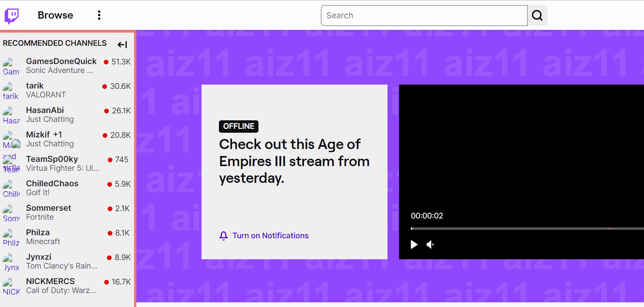Click the notification bell icon

[224, 236]
